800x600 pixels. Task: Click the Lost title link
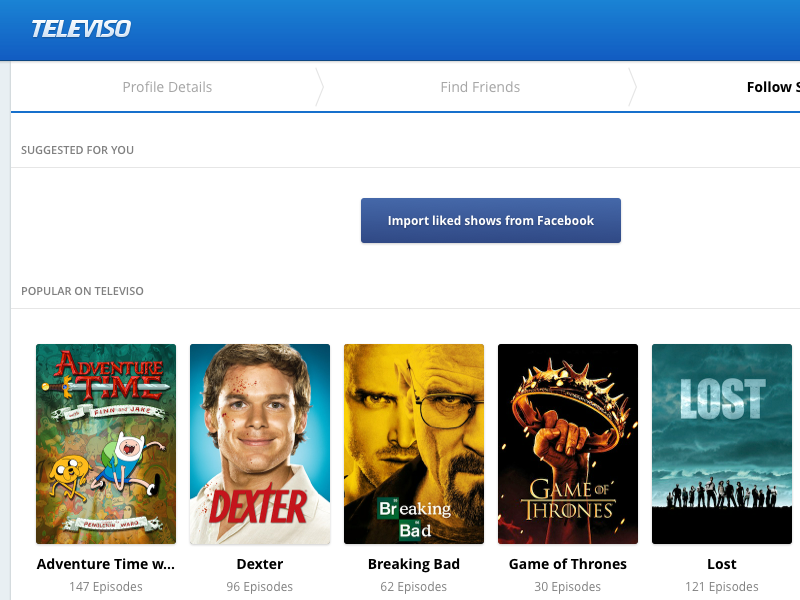point(722,564)
